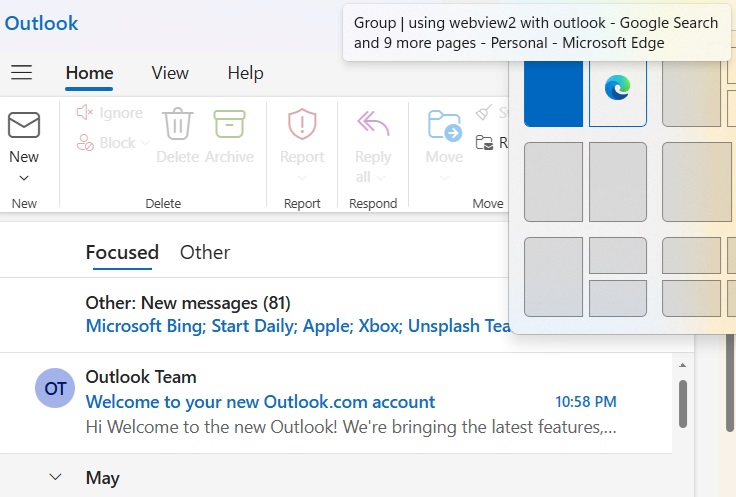This screenshot has width=736, height=497.
Task: Open the hamburger navigation menu
Action: pos(22,73)
